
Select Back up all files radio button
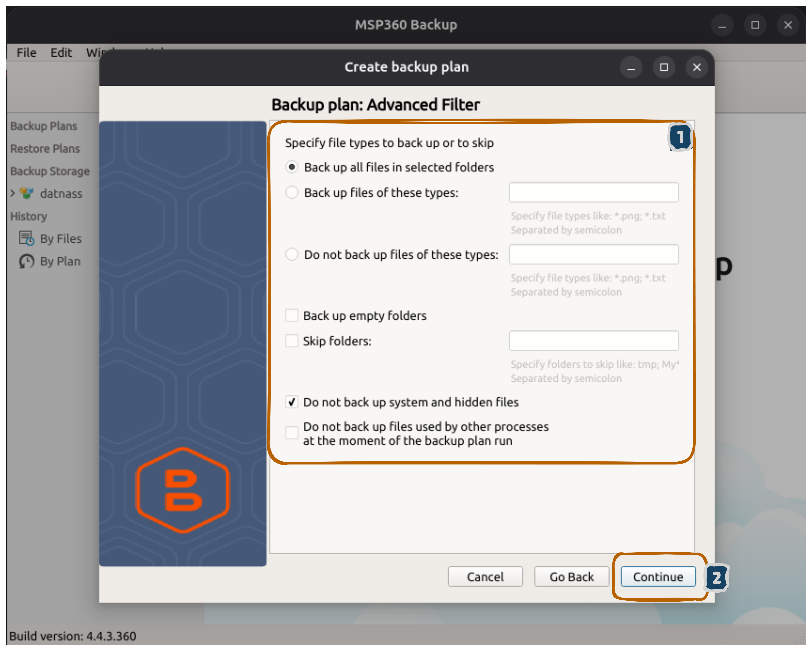[292, 167]
